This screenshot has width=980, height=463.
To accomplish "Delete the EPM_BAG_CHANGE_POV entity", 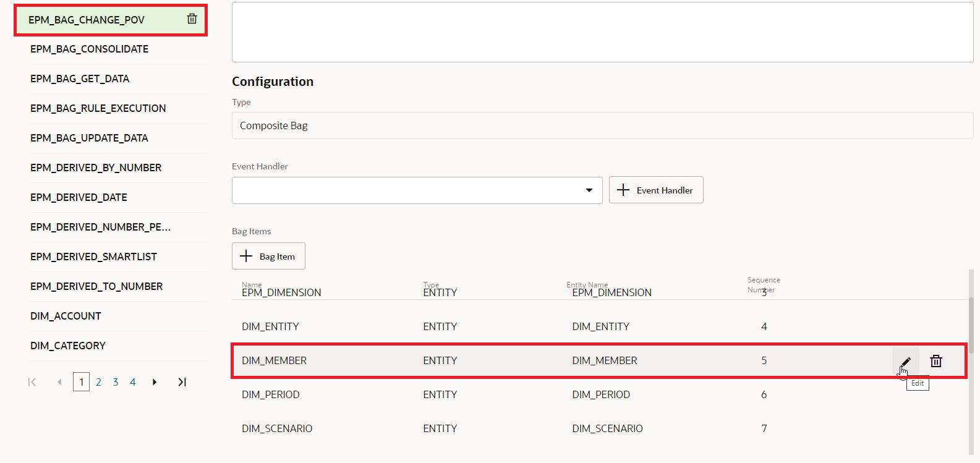I will tap(192, 19).
